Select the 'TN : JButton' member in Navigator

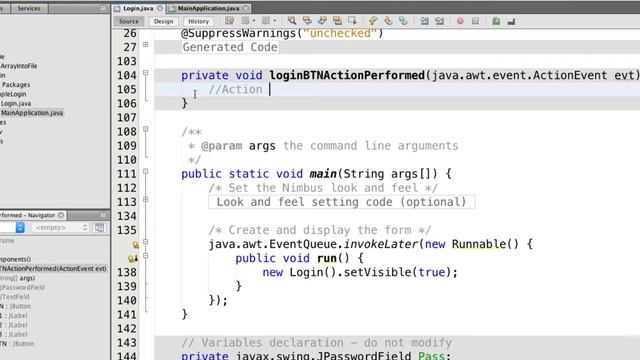tap(17, 344)
